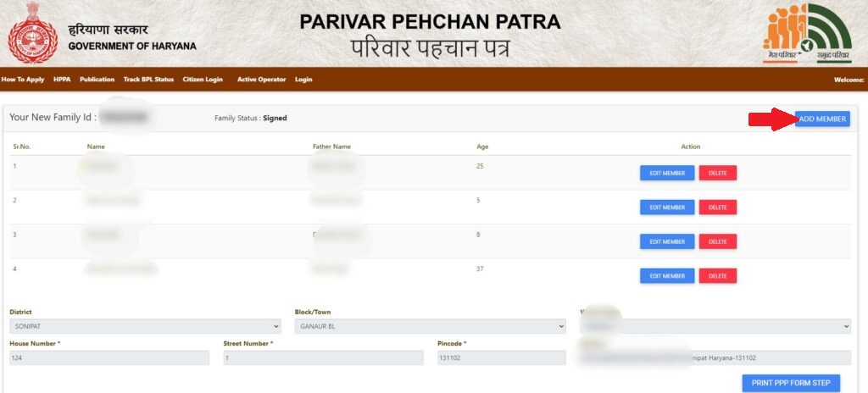Viewport: 868px width, 393px height.
Task: Click the age value 25
Action: click(480, 165)
